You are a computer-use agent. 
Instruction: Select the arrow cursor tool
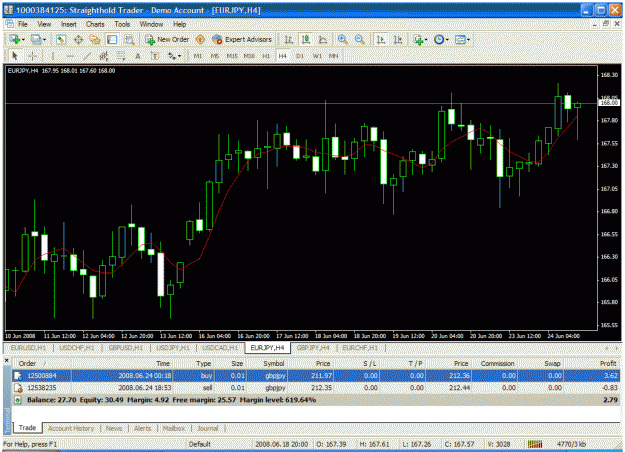click(15, 56)
